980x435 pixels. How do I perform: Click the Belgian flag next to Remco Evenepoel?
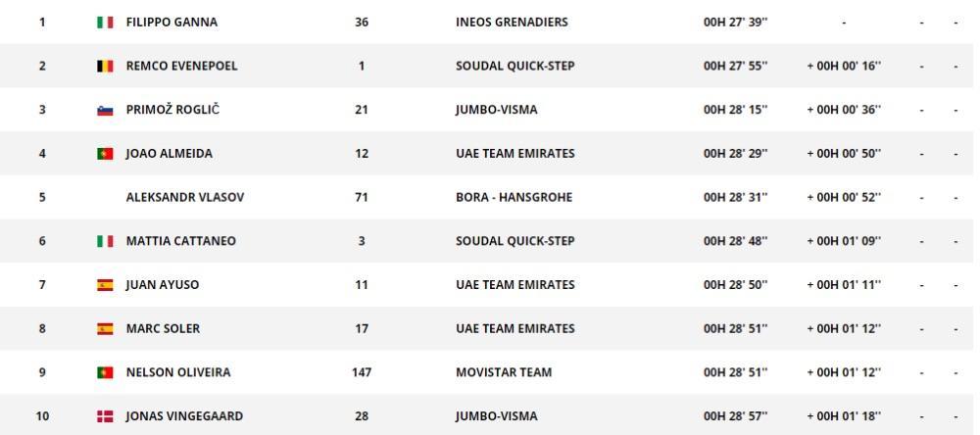(105, 67)
